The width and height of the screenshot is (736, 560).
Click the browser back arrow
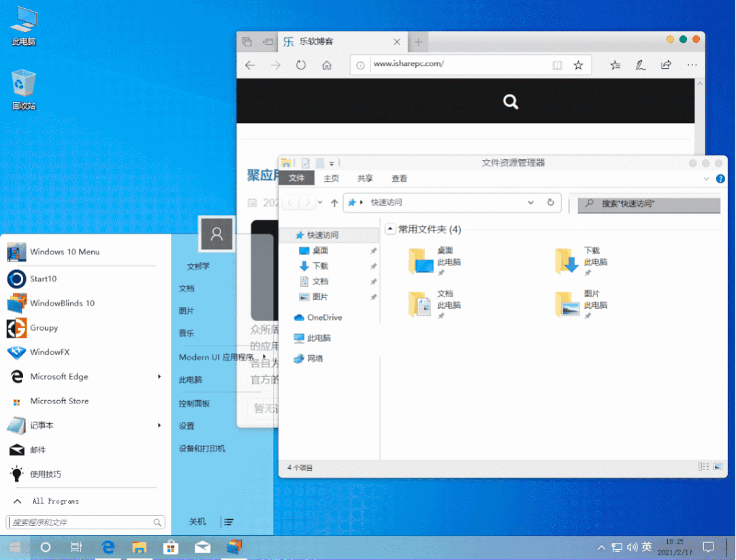[x=250, y=65]
